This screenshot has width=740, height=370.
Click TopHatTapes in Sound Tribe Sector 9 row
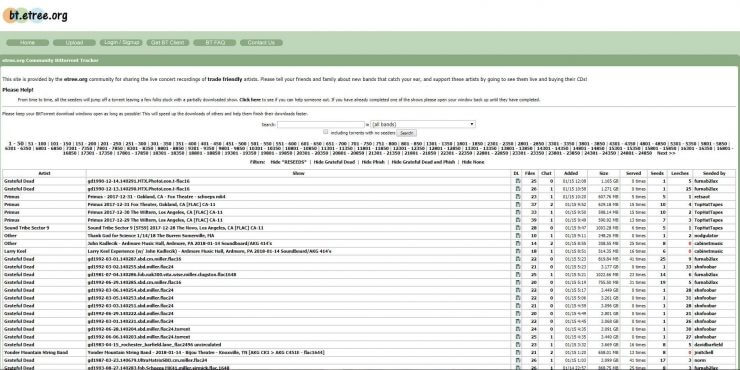pos(708,228)
